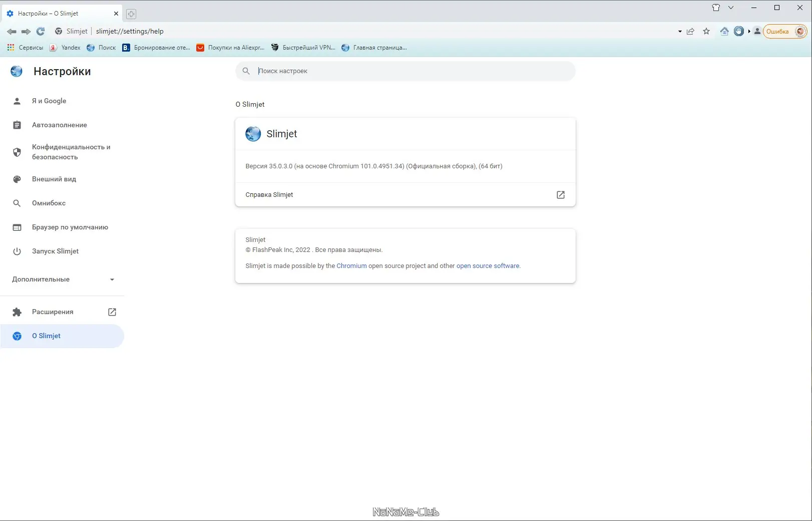Open Конфиденциальность и безопасность section
Viewport: 812px width, 521px height.
click(62, 152)
